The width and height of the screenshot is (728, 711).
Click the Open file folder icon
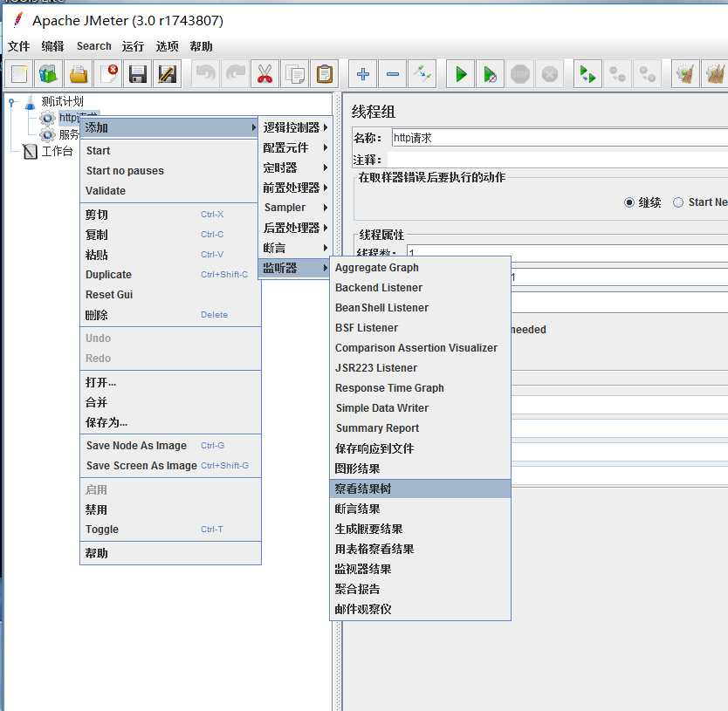[x=79, y=74]
